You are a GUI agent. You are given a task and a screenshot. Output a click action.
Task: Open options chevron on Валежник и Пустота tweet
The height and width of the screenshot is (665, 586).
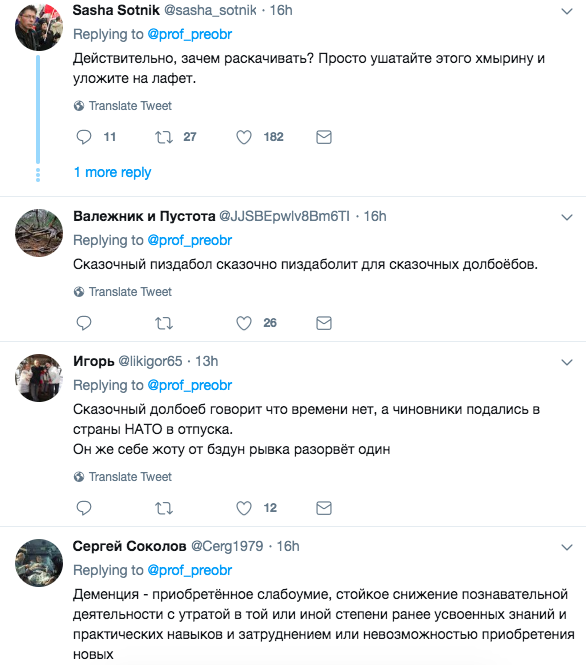coord(567,218)
